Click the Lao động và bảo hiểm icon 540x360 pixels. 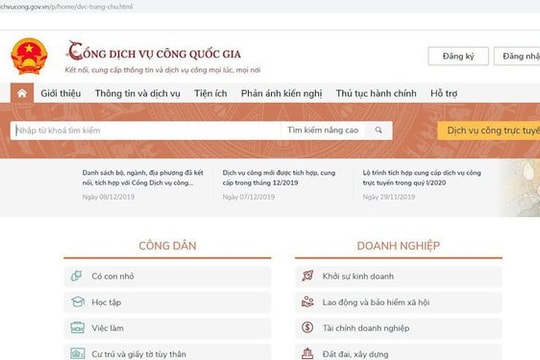[308, 302]
